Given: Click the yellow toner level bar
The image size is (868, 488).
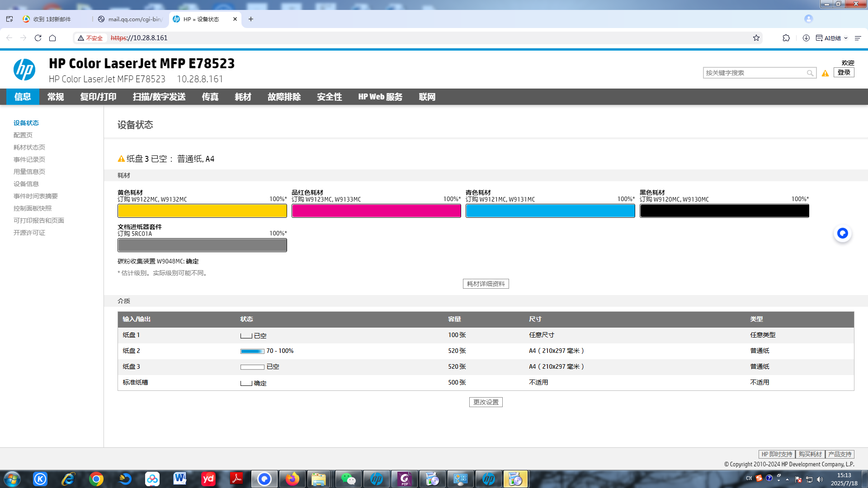Looking at the screenshot, I should click(x=202, y=211).
